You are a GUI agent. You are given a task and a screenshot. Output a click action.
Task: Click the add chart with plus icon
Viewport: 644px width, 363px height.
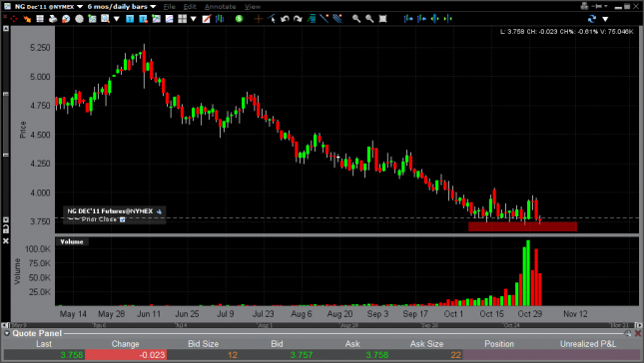[x=156, y=19]
